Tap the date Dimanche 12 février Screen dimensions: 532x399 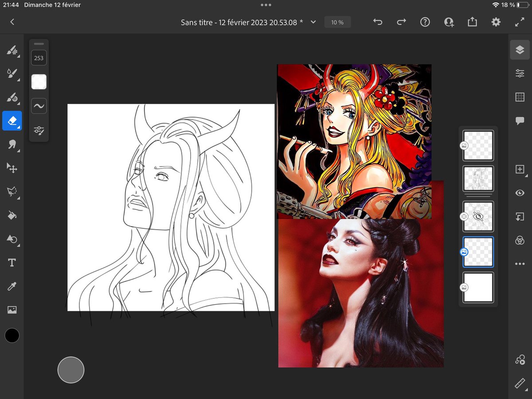52,5
